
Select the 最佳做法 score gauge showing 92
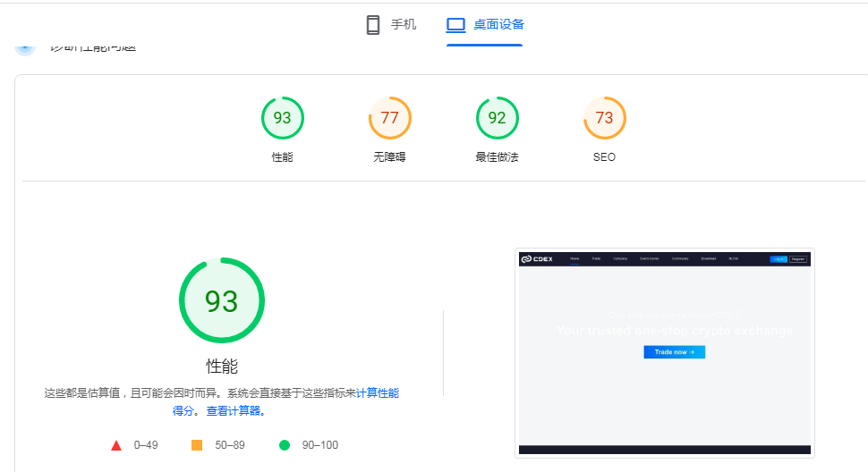pos(497,118)
